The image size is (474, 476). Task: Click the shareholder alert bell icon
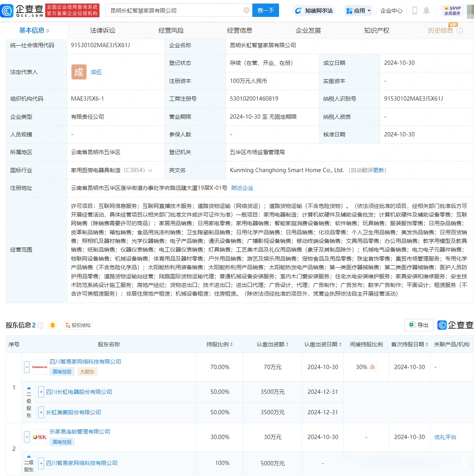click(53, 325)
